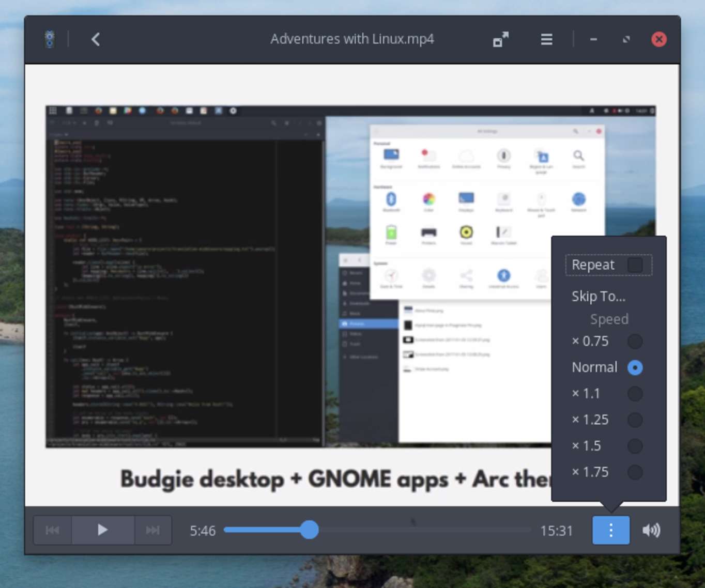705x588 pixels.
Task: Restore the video player window size
Action: [x=626, y=39]
